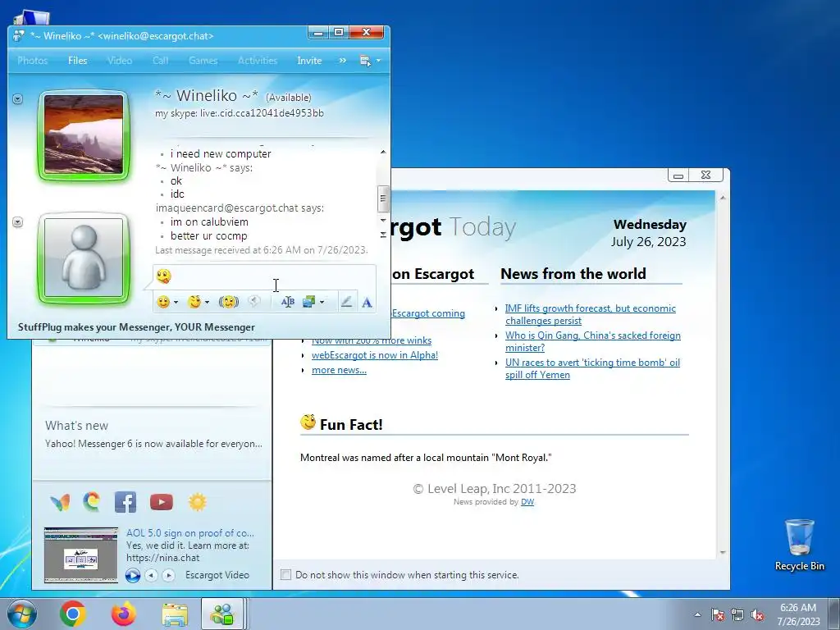Open the emoticon picker smiley
Screen dimensions: 840x630
(x=163, y=302)
